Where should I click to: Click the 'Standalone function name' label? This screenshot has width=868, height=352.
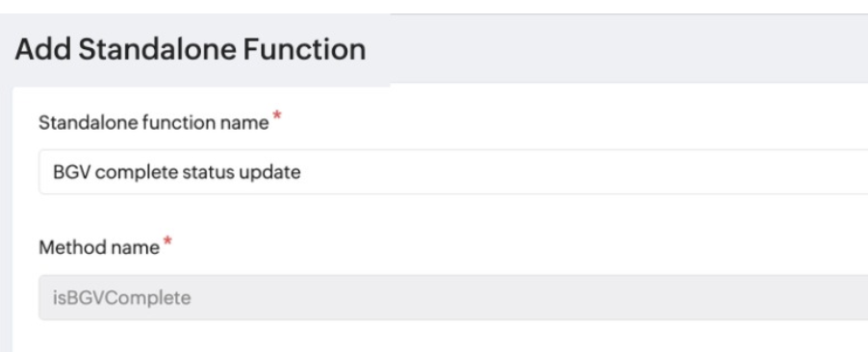[x=153, y=122]
